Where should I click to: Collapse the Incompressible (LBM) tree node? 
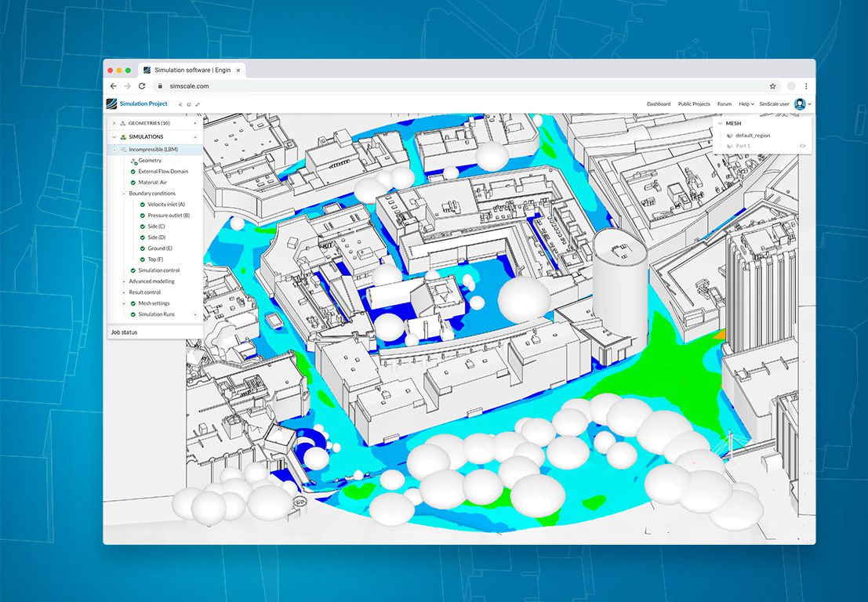coord(114,150)
